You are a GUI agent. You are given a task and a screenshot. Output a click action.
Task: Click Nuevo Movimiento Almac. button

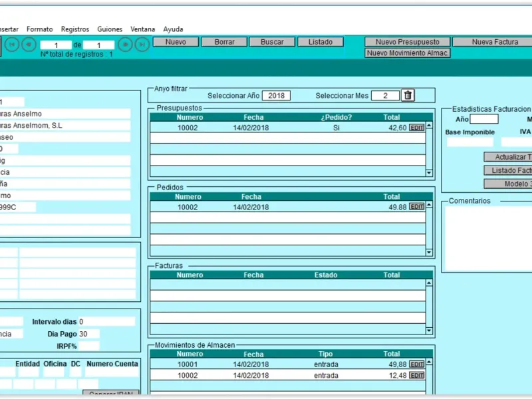coord(408,53)
